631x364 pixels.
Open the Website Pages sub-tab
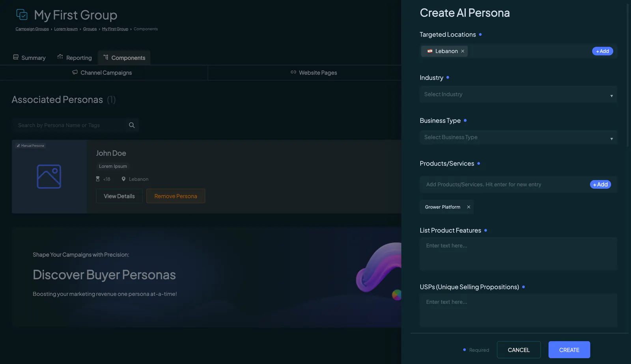(x=314, y=73)
